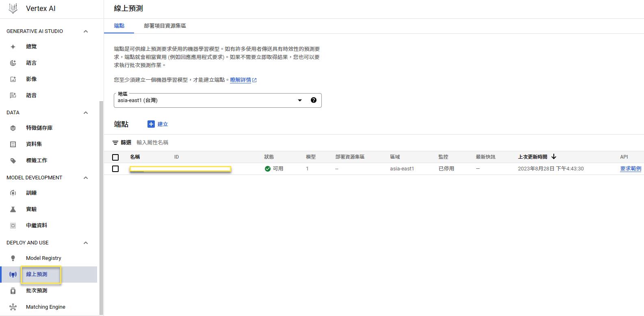Open the 瞭解詳情 link

241,80
